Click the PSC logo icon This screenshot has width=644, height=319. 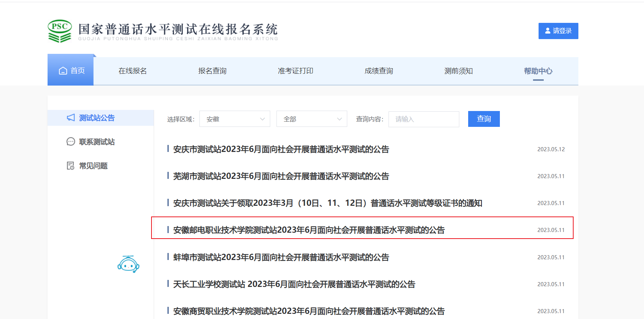coord(60,31)
